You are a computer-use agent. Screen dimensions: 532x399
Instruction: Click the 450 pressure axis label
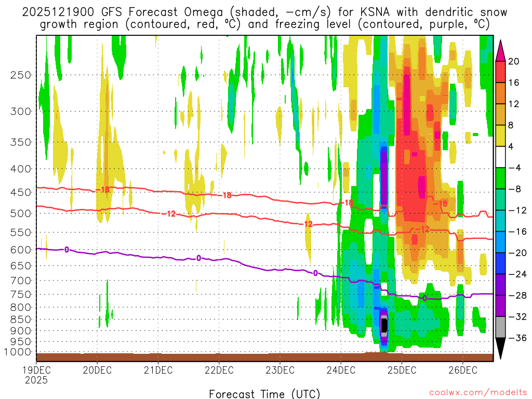point(21,192)
